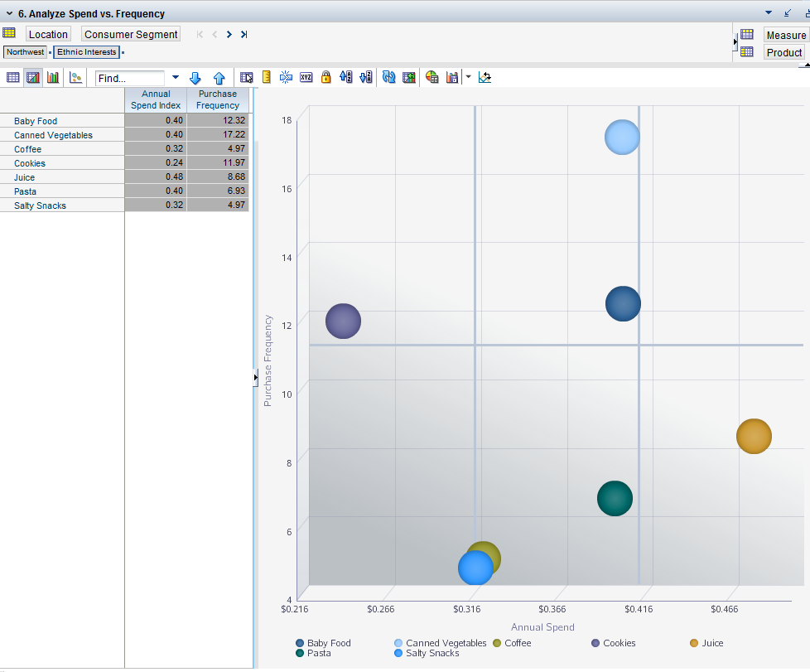810x672 pixels.
Task: Select the scatter chart view icon
Action: [x=75, y=77]
